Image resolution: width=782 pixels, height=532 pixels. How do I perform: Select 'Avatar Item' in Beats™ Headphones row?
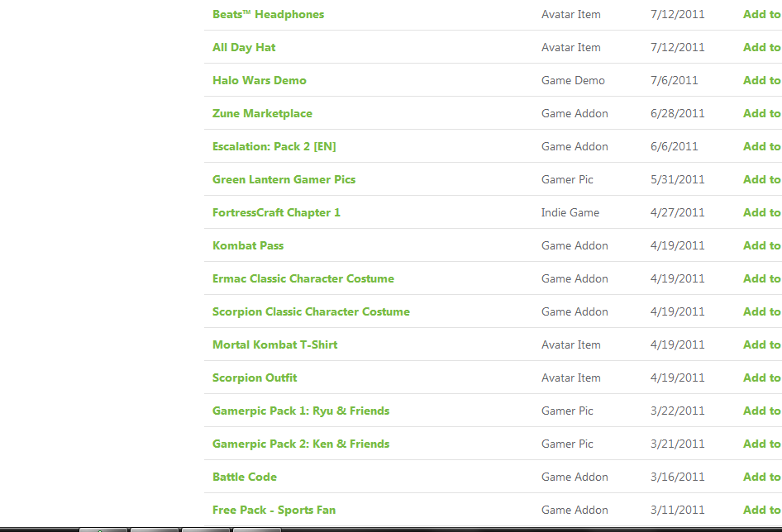571,15
